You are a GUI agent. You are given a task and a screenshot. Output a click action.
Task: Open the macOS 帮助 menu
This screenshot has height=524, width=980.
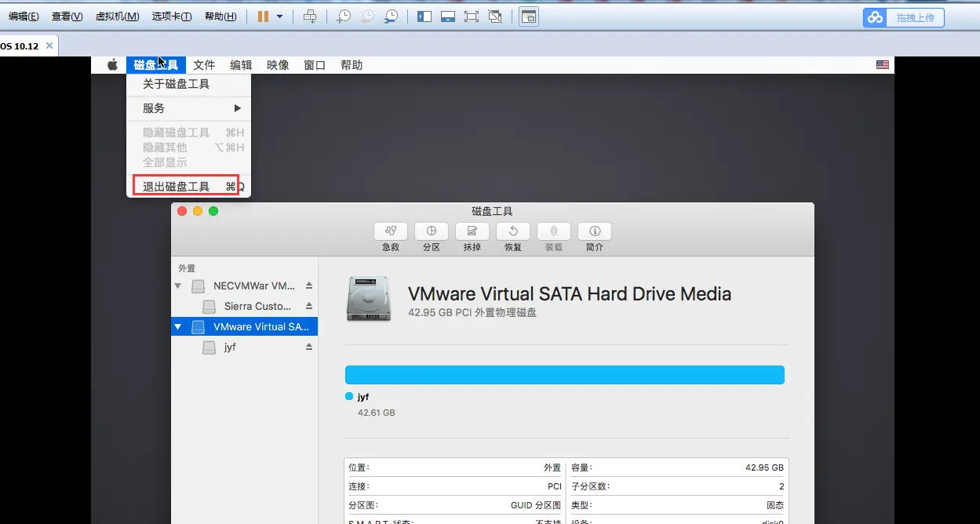tap(352, 65)
